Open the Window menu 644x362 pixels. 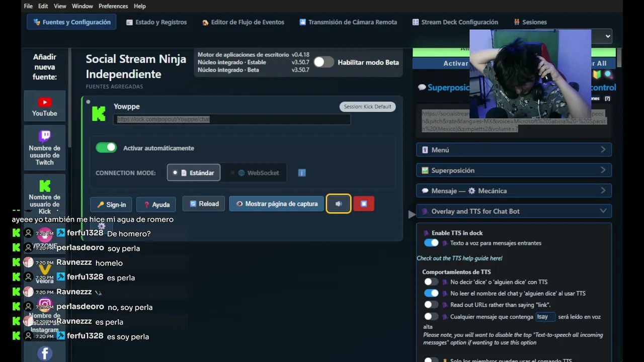pyautogui.click(x=83, y=6)
